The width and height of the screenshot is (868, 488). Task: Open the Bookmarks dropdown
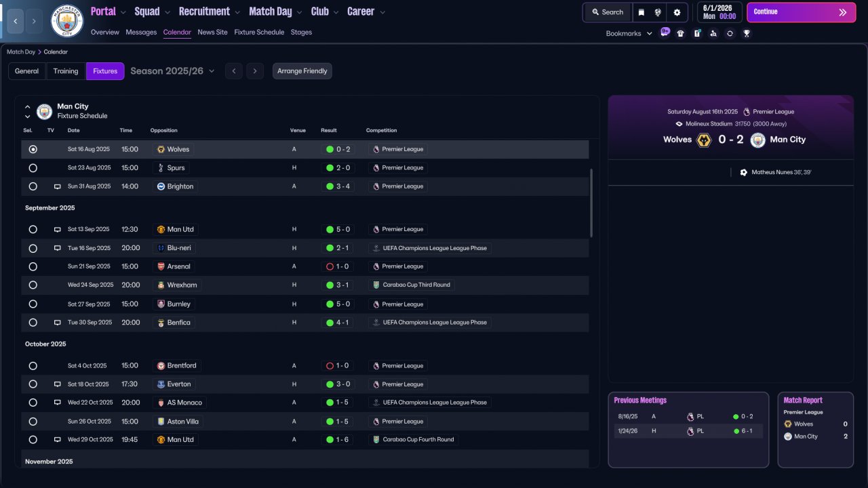(629, 33)
